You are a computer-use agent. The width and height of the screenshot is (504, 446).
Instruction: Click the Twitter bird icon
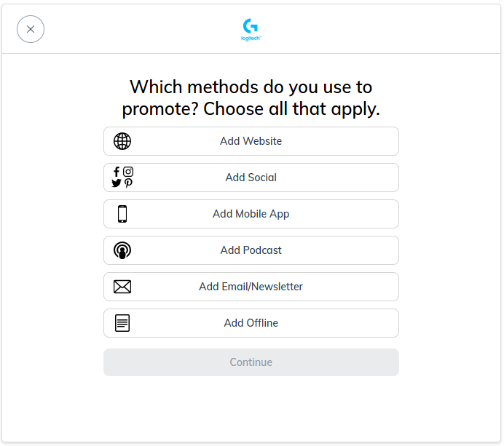tap(117, 183)
